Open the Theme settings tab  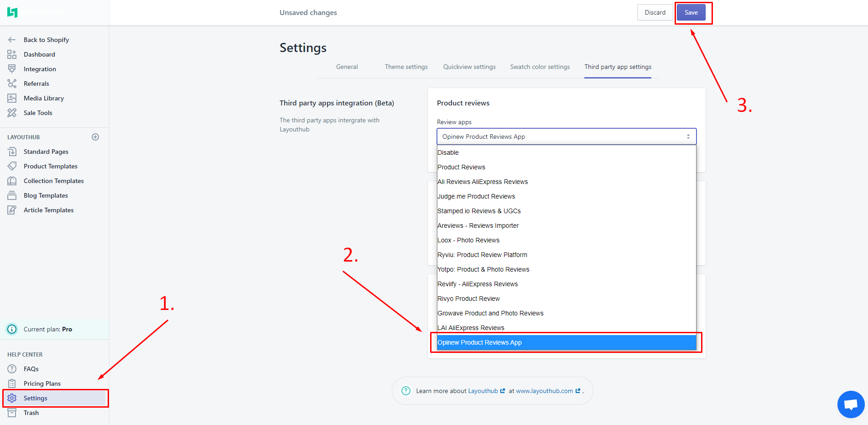[406, 67]
